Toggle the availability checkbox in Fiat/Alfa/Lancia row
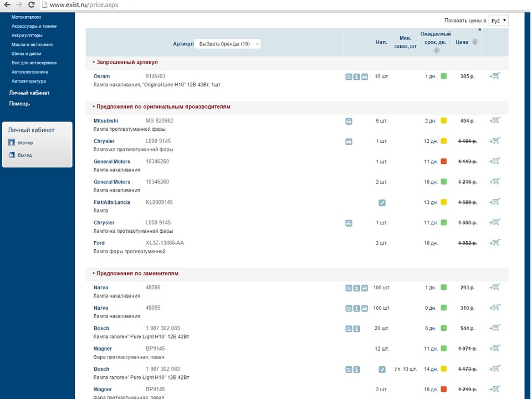 (x=382, y=203)
